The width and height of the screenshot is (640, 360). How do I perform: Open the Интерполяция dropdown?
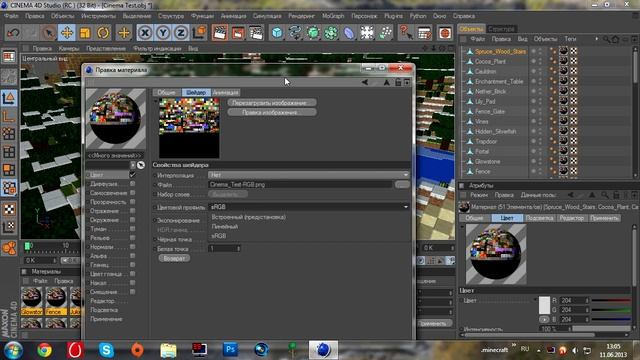(x=309, y=175)
